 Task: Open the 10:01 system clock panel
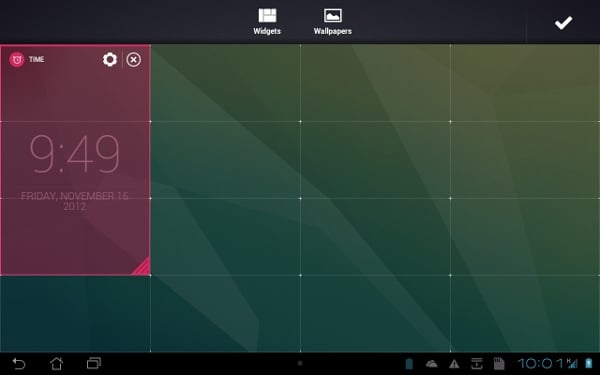[541, 364]
